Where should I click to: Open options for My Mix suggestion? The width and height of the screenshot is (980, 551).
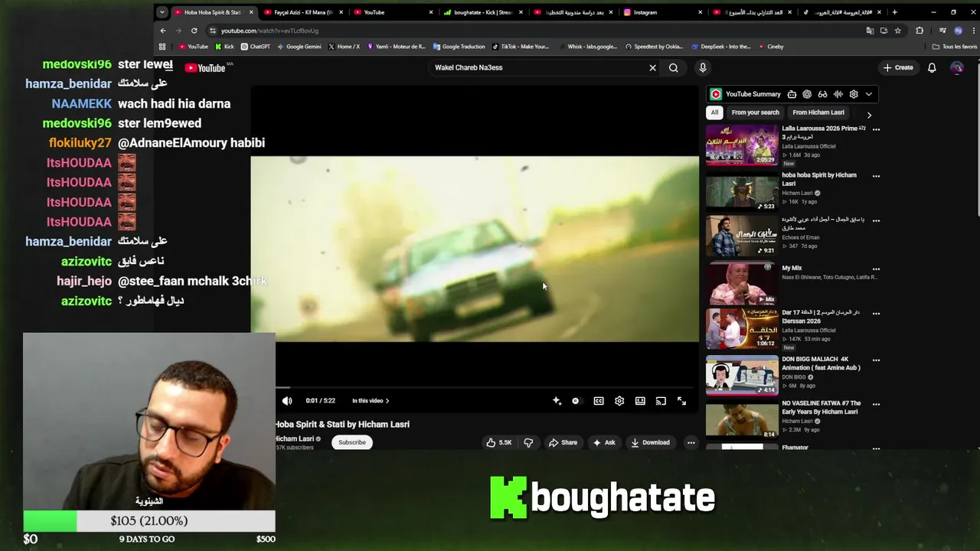[x=876, y=269]
